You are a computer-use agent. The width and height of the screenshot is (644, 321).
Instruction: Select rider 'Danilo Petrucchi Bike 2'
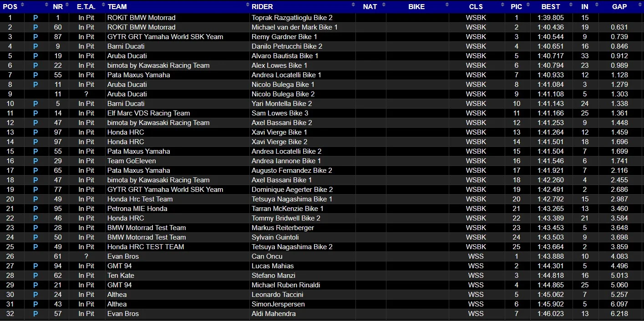click(x=287, y=46)
